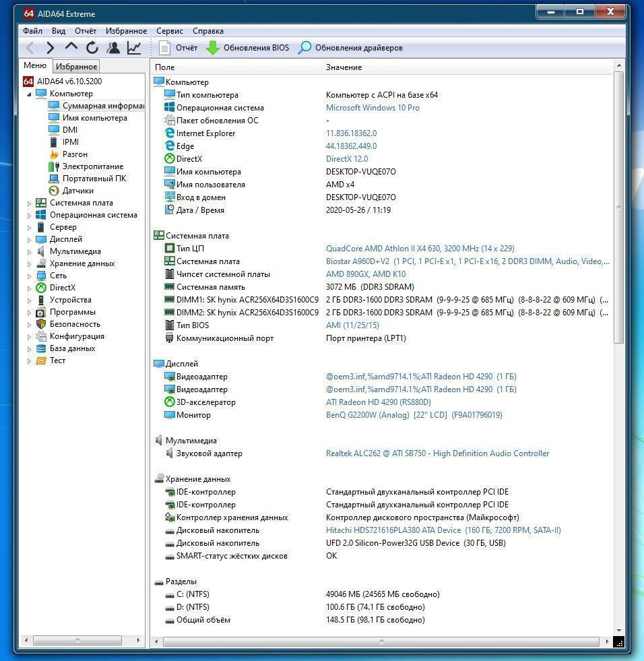This screenshot has height=661, width=644.
Task: Click the Тест benchmark icon in the tree
Action: pos(41,360)
